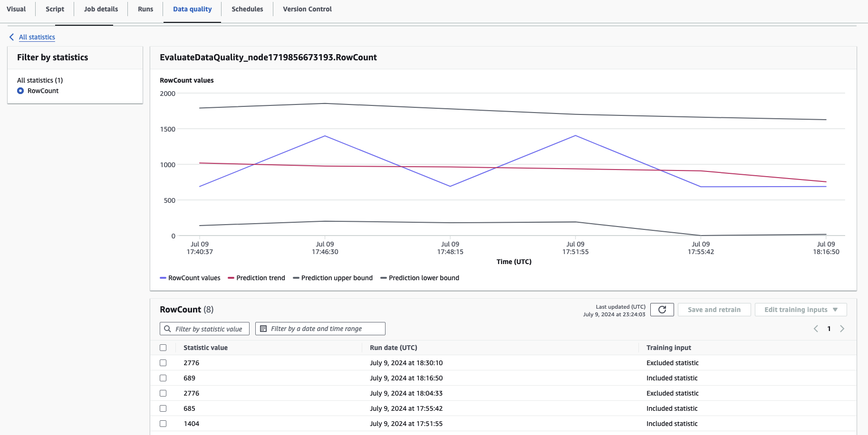
Task: Click the All statistics (1) filter label
Action: coord(40,80)
